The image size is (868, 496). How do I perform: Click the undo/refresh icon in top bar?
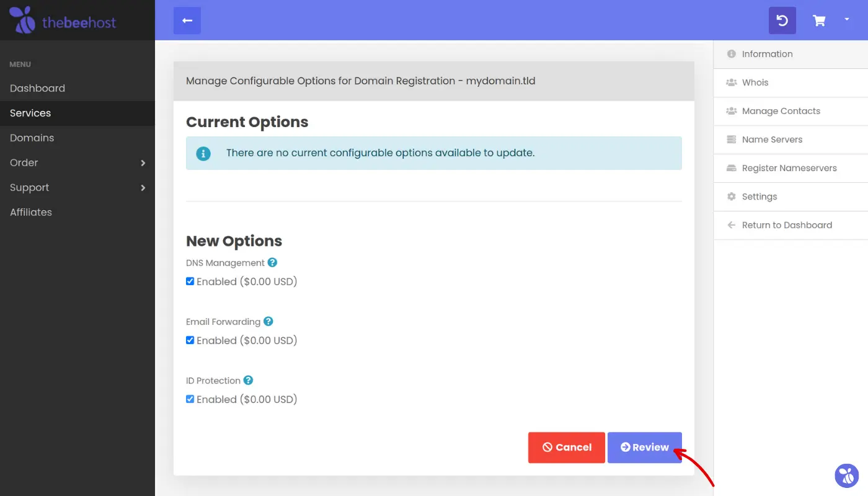[782, 20]
